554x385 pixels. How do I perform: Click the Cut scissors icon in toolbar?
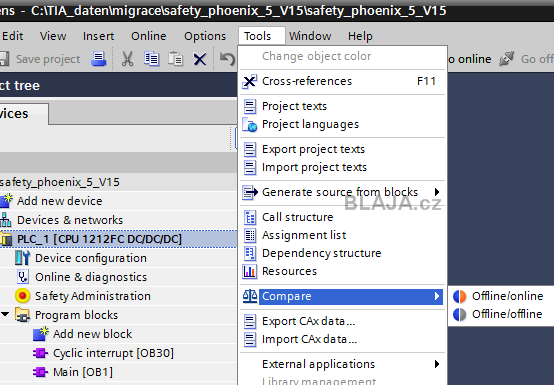[128, 59]
